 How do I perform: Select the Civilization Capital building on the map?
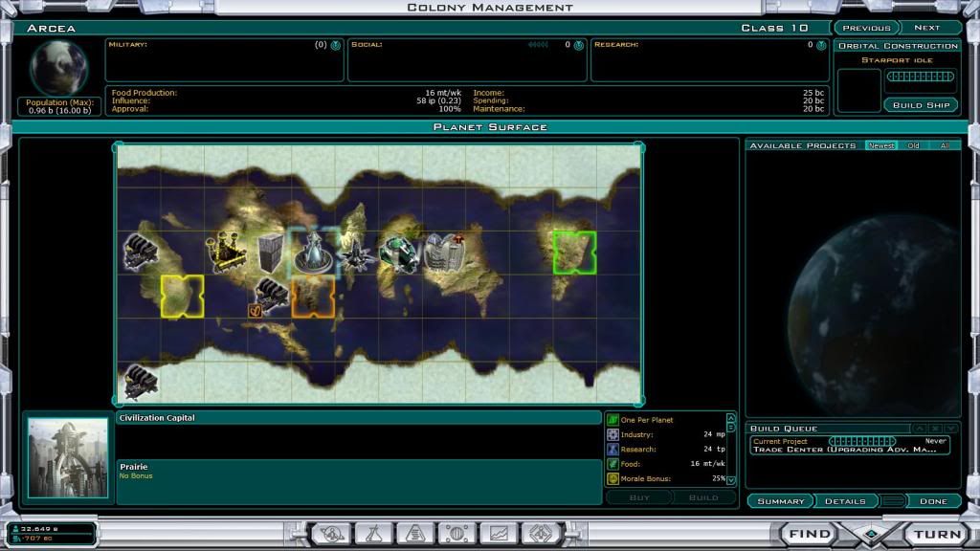(x=313, y=253)
